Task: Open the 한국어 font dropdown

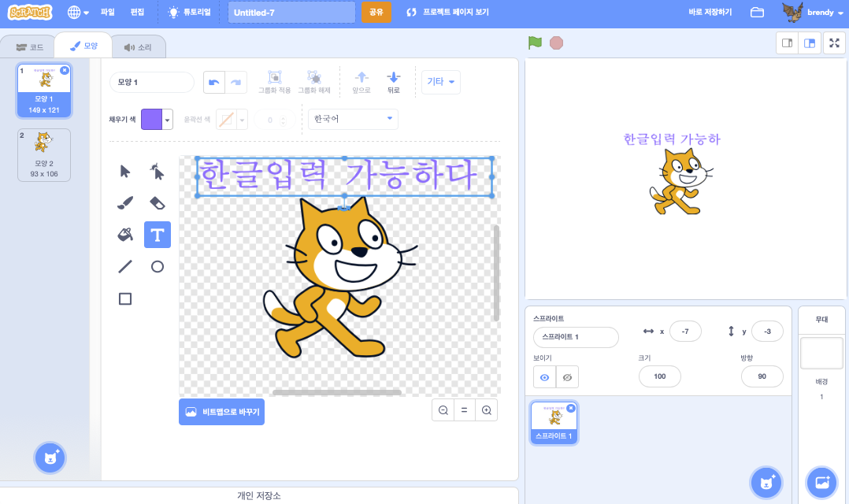Action: pyautogui.click(x=353, y=119)
